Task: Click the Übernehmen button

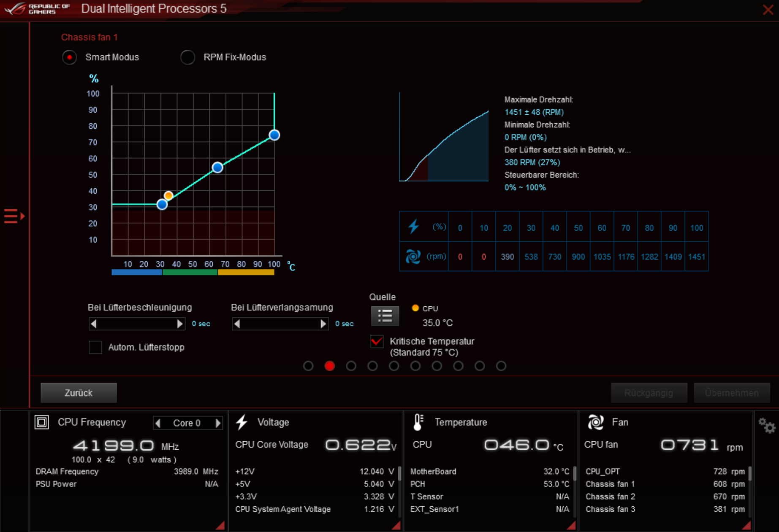Action: (732, 393)
